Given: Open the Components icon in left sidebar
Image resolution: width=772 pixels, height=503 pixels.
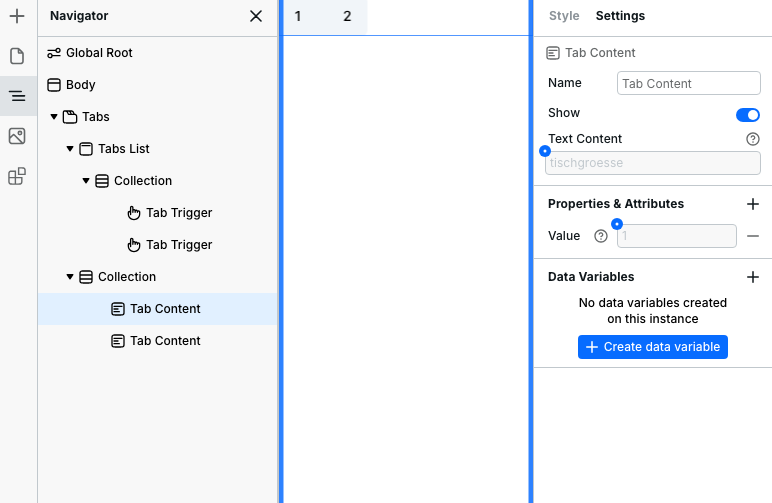Looking at the screenshot, I should pos(16,177).
